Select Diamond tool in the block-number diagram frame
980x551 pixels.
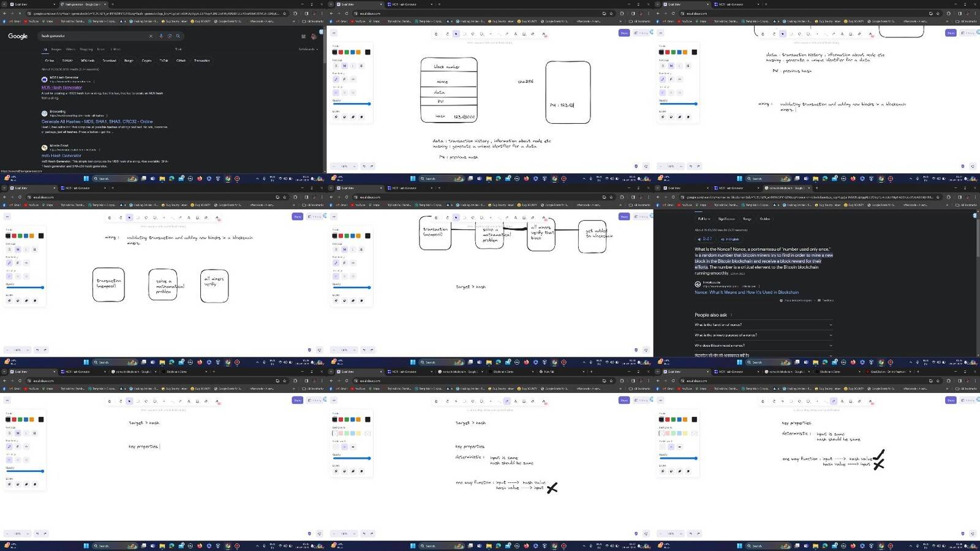pyautogui.click(x=473, y=34)
